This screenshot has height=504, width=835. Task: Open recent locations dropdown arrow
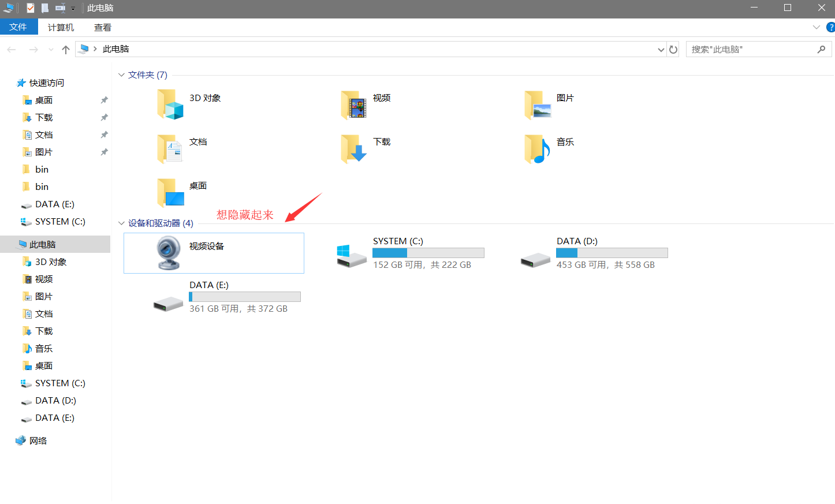(51, 50)
